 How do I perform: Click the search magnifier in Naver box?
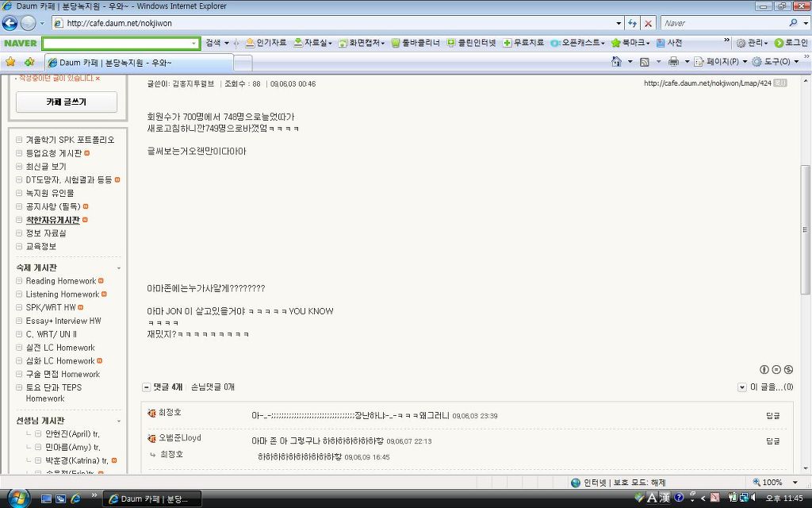(793, 23)
